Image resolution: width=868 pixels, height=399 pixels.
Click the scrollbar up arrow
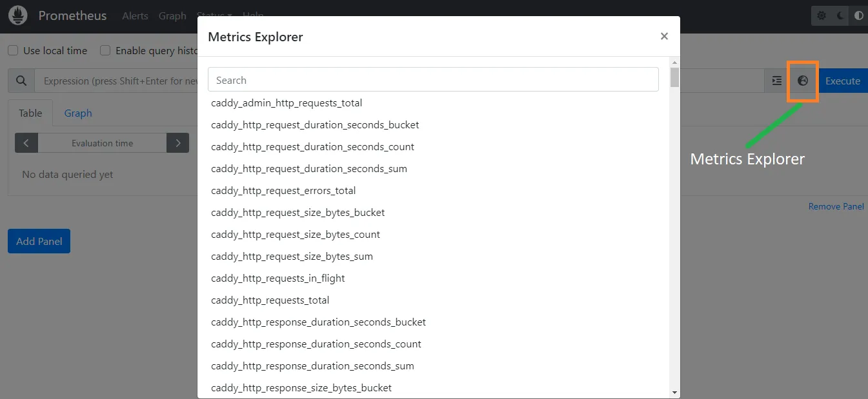click(674, 63)
